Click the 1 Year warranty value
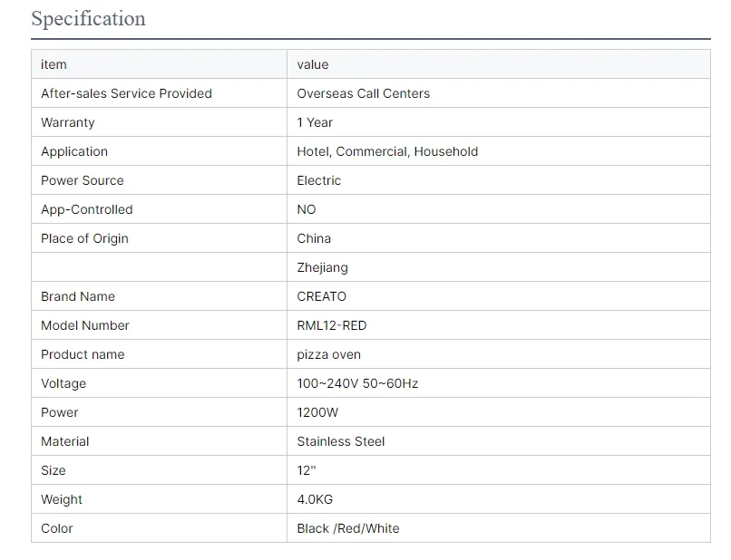Screen dimensions: 731x560 pyautogui.click(x=315, y=122)
